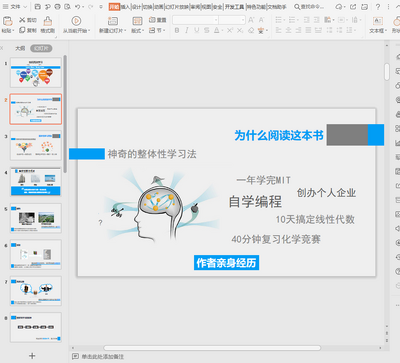The height and width of the screenshot is (363, 400).
Task: Click the Format Painter brush icon
Action: (48, 21)
